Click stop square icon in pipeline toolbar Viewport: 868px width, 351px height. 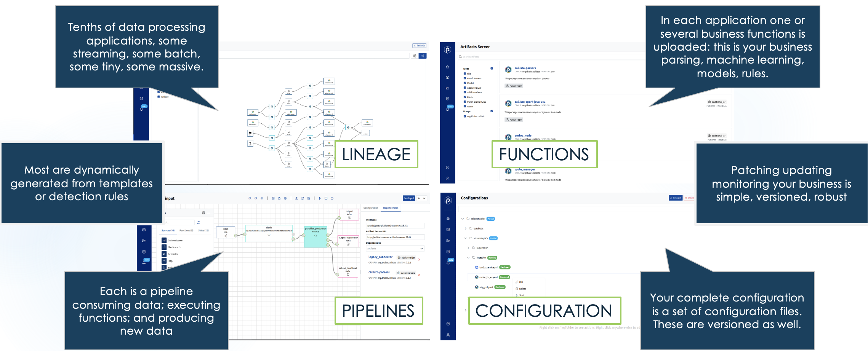pyautogui.click(x=326, y=198)
